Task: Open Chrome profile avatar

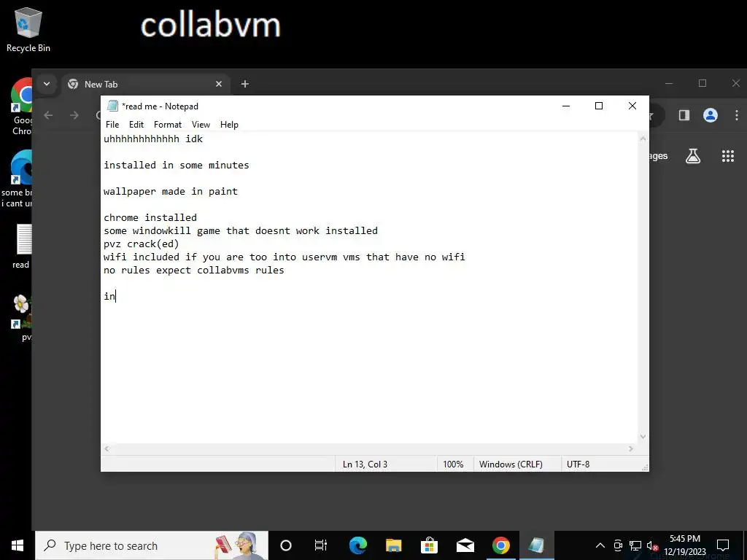Action: coord(711,114)
